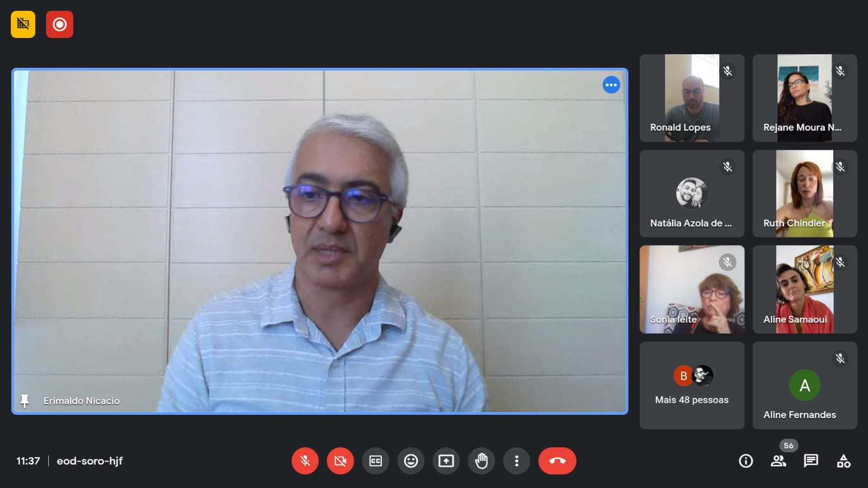Screen dimensions: 868x488
Task: Select Natália Azola participant tile
Action: (x=692, y=194)
